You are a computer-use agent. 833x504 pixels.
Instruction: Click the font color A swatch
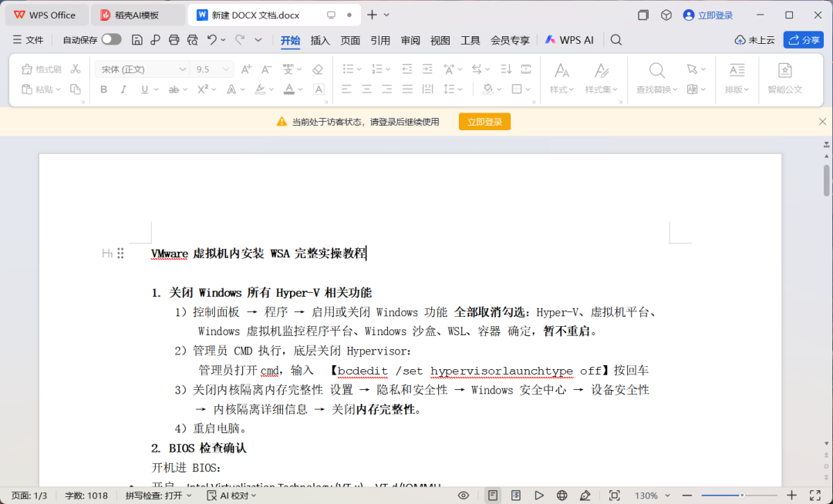pyautogui.click(x=289, y=89)
